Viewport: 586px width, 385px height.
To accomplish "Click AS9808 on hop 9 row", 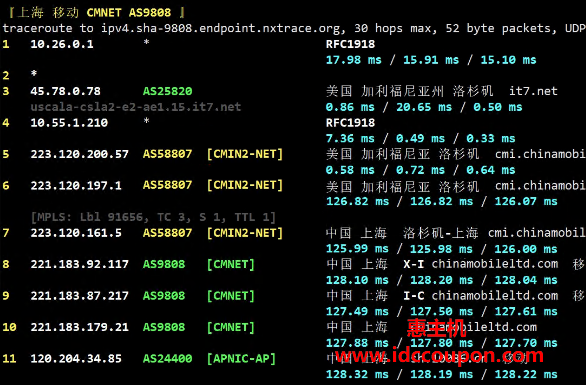I will [164, 296].
